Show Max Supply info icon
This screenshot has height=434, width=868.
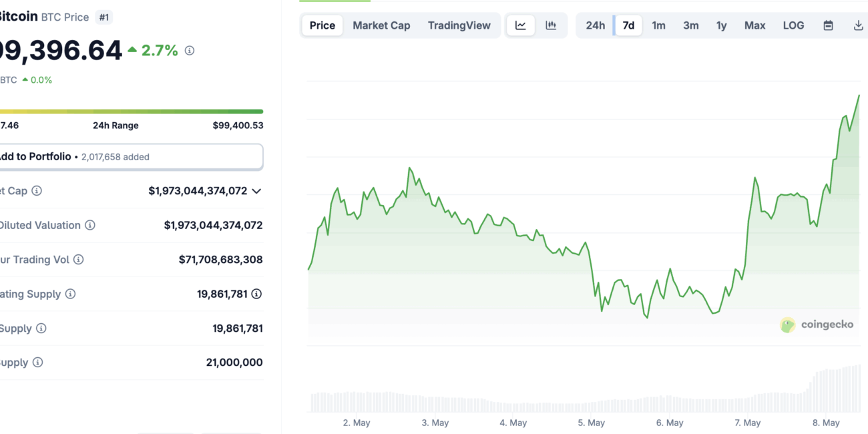pyautogui.click(x=37, y=363)
